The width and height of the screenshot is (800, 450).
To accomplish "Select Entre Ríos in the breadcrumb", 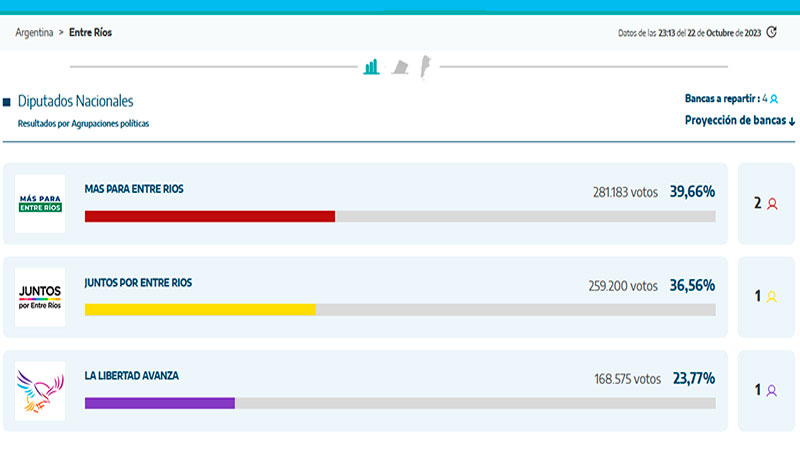I will 90,33.
